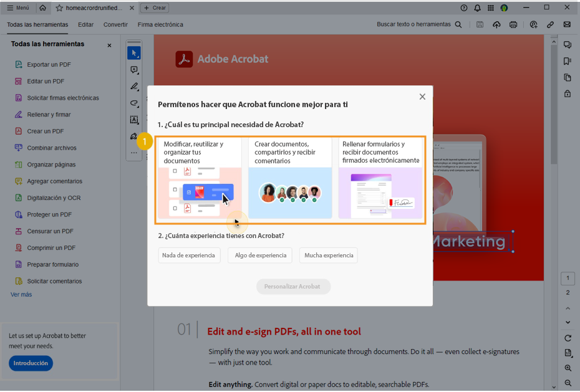Select the Highlight pen tool
Screen dimensions: 580x392
pos(133,86)
